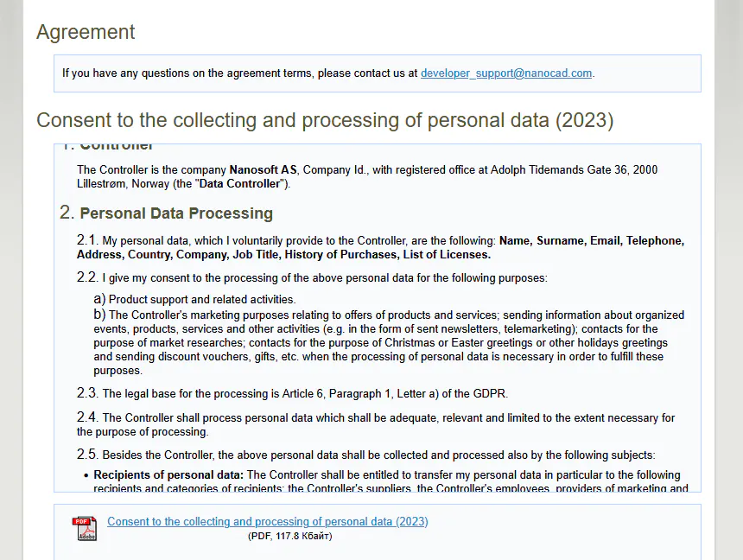Click the Consent to collecting and processing heading

(325, 120)
